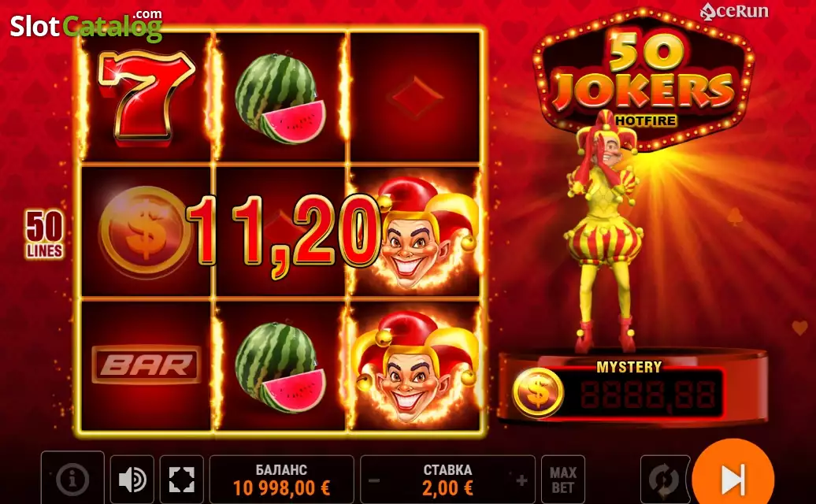Toggle the autoplay button

coord(663,480)
